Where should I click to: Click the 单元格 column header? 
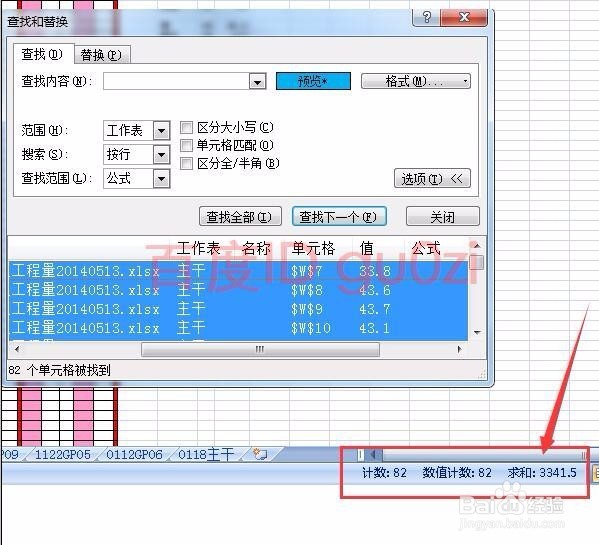(x=313, y=248)
